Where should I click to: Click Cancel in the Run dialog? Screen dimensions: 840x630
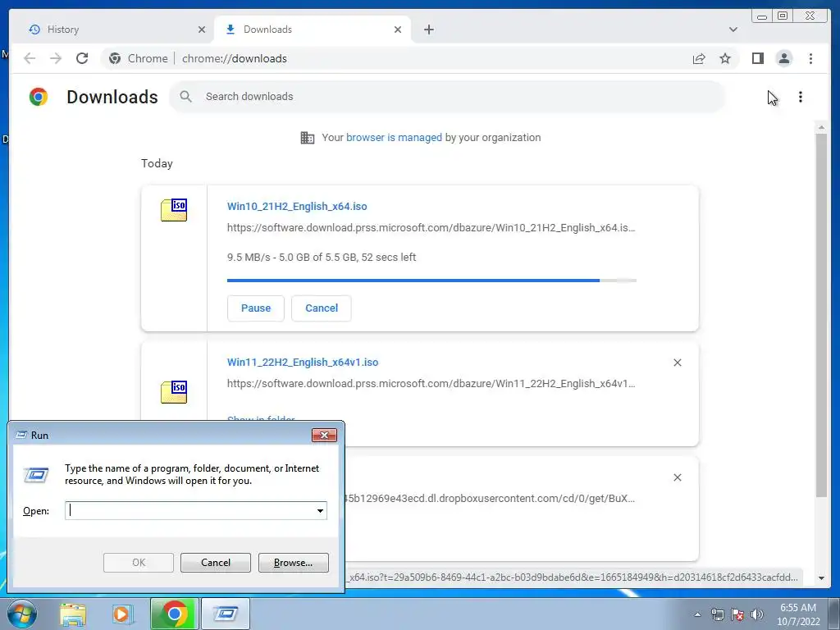[216, 563]
